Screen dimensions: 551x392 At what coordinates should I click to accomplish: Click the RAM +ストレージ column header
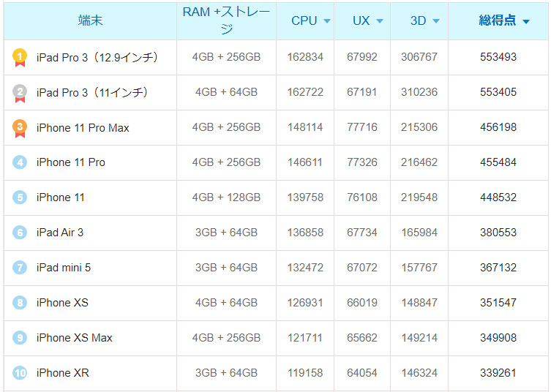click(226, 20)
